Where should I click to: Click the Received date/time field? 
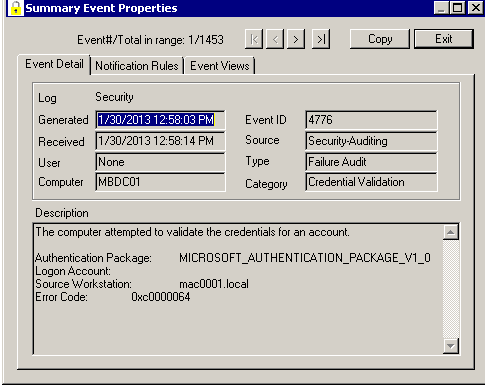pyautogui.click(x=160, y=141)
